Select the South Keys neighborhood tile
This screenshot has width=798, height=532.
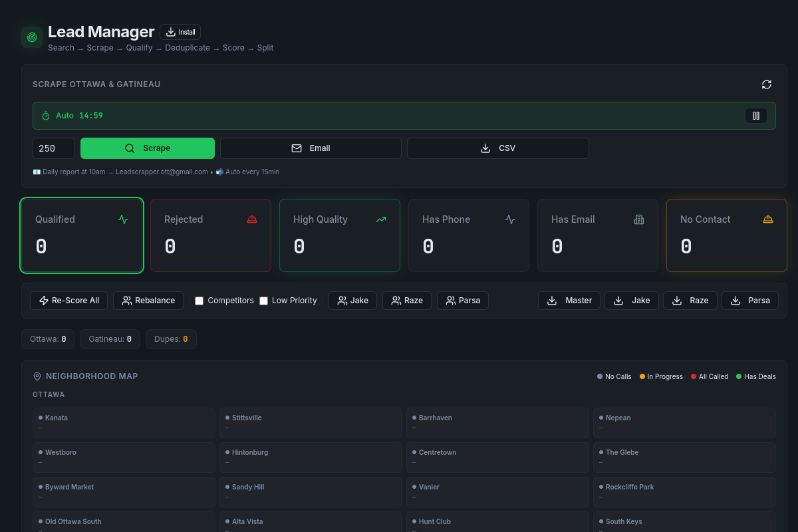684,522
